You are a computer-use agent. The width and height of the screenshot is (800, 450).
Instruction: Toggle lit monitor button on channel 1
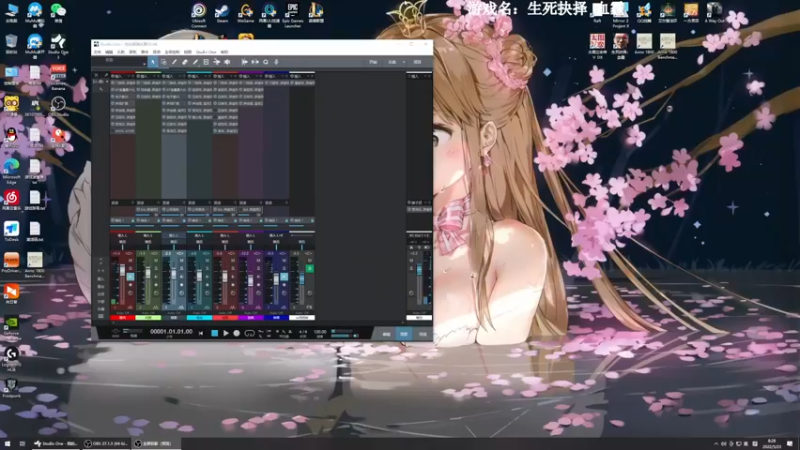[x=131, y=277]
